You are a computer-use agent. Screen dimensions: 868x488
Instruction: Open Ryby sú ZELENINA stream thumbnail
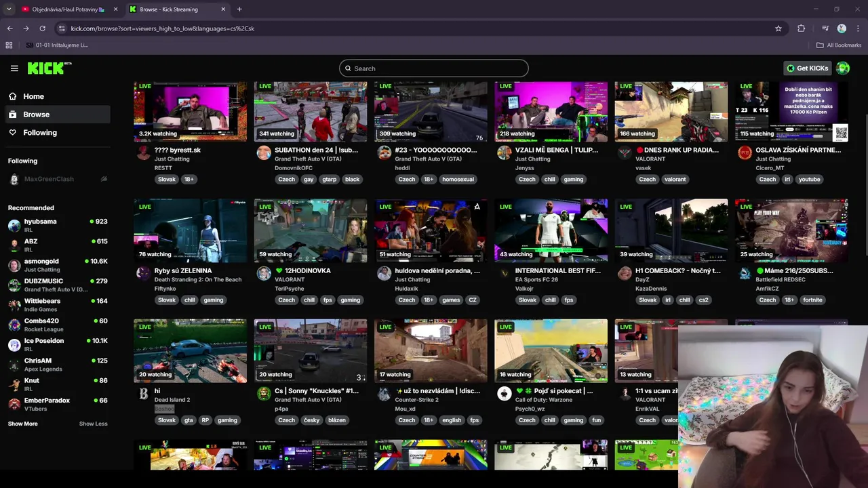click(191, 231)
